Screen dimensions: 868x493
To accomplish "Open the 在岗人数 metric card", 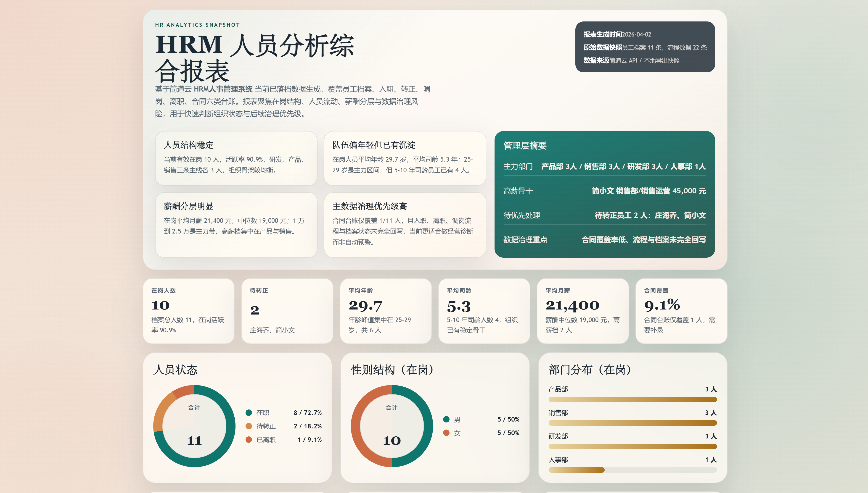I will click(x=189, y=311).
